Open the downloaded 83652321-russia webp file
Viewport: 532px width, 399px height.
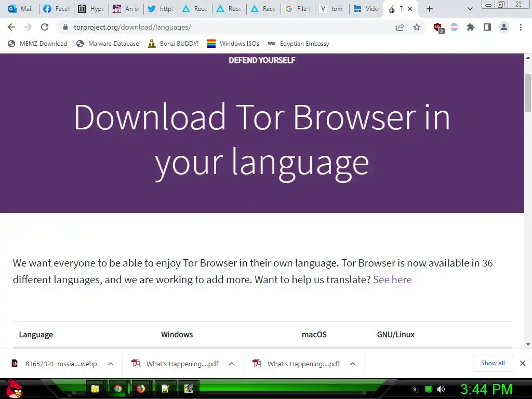point(54,364)
